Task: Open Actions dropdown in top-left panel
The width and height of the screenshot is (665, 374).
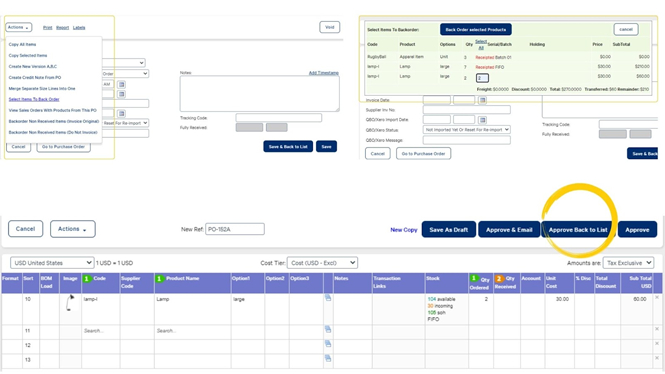Action: [18, 28]
